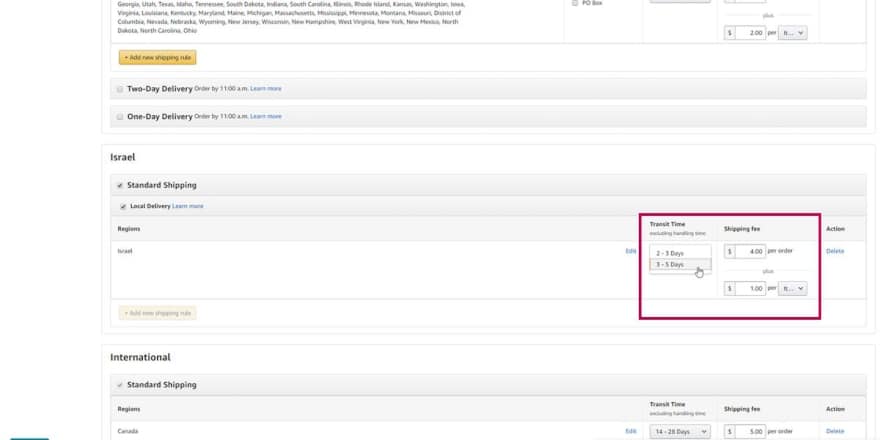Screen dimensions: 880x440
Task: Enable the Two-Day Delivery checkbox
Action: tap(120, 89)
